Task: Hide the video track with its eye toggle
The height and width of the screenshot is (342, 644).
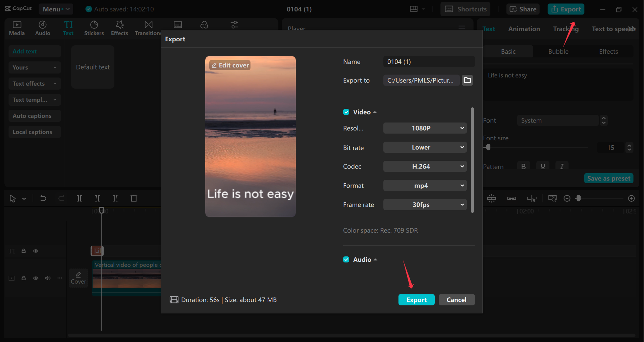Action: (36, 278)
